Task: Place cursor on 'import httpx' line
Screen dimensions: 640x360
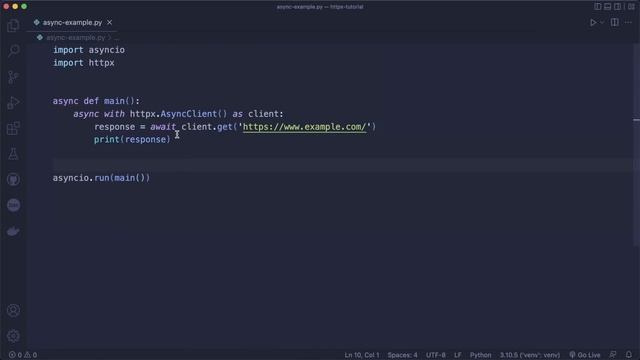Action: click(84, 63)
